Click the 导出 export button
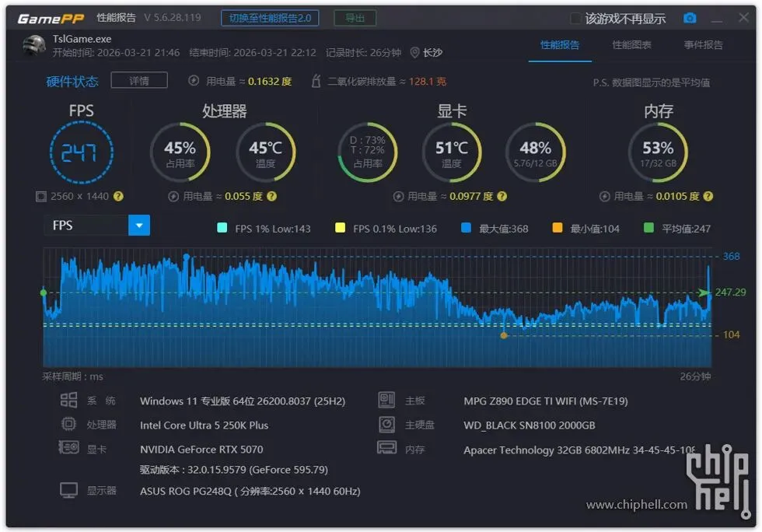 pyautogui.click(x=355, y=18)
